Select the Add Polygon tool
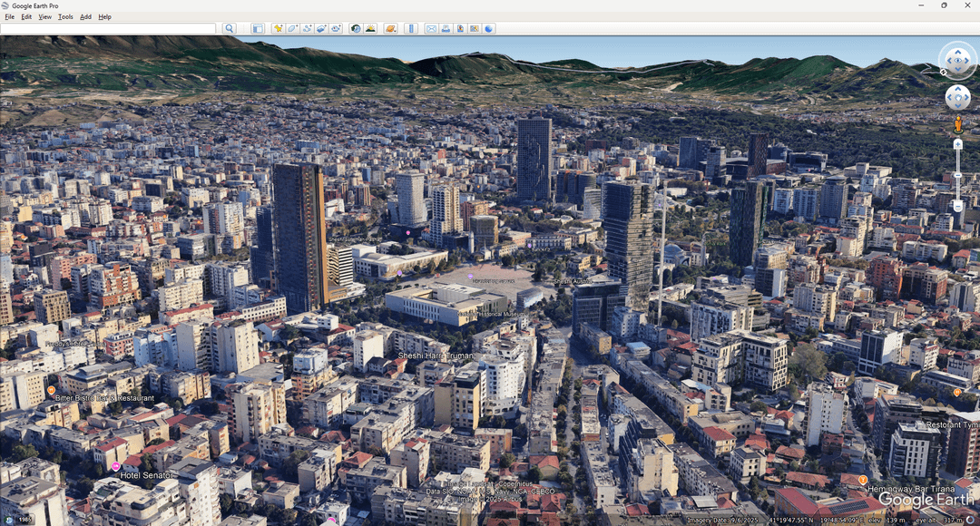 tap(293, 29)
